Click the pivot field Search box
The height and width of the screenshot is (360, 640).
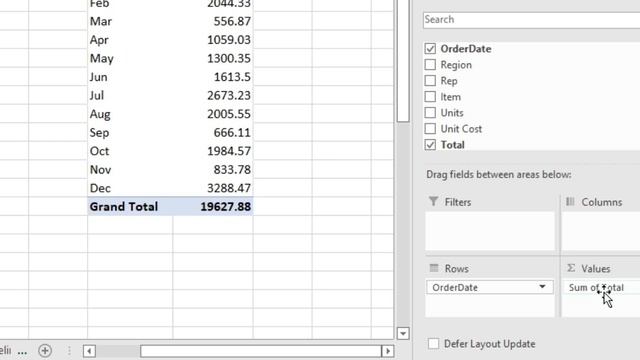(531, 20)
